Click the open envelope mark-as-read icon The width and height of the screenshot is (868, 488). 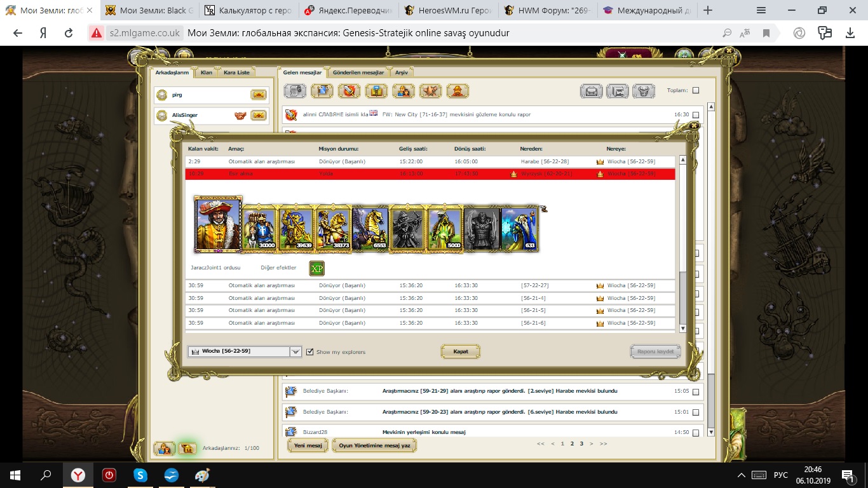pyautogui.click(x=591, y=91)
